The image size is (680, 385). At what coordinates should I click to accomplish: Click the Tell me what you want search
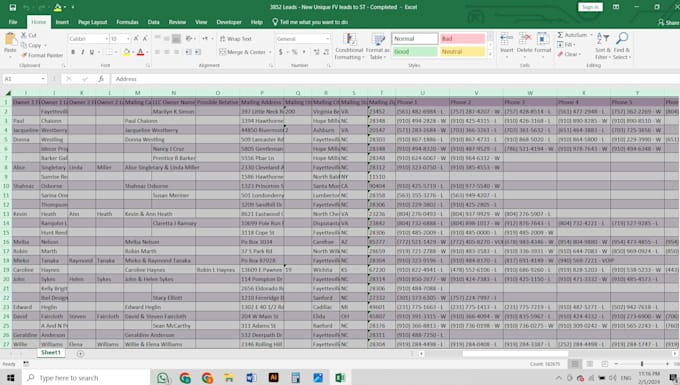pyautogui.click(x=310, y=22)
